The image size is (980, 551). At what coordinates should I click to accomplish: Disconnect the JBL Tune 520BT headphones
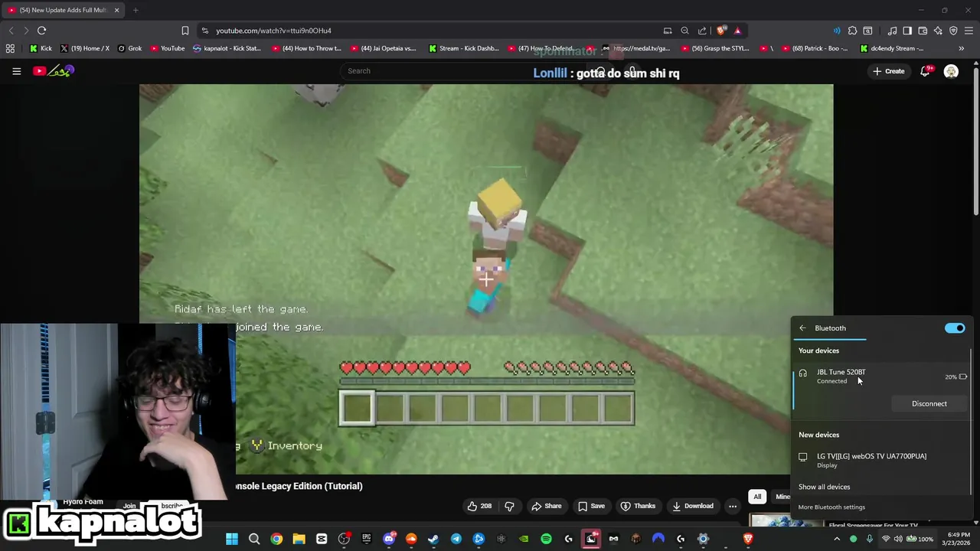pyautogui.click(x=929, y=404)
